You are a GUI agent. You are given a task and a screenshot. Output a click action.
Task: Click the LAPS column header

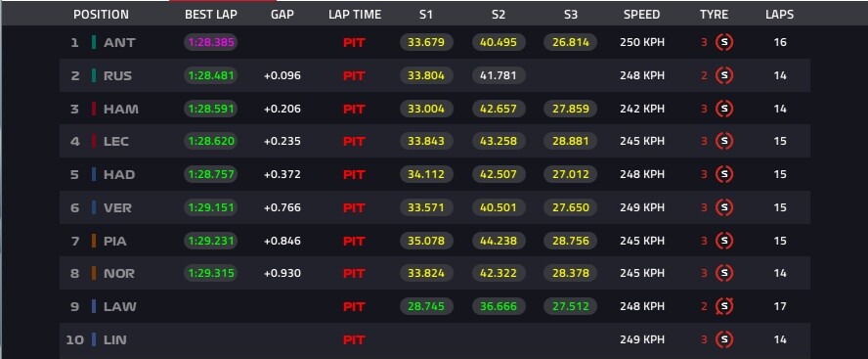779,15
